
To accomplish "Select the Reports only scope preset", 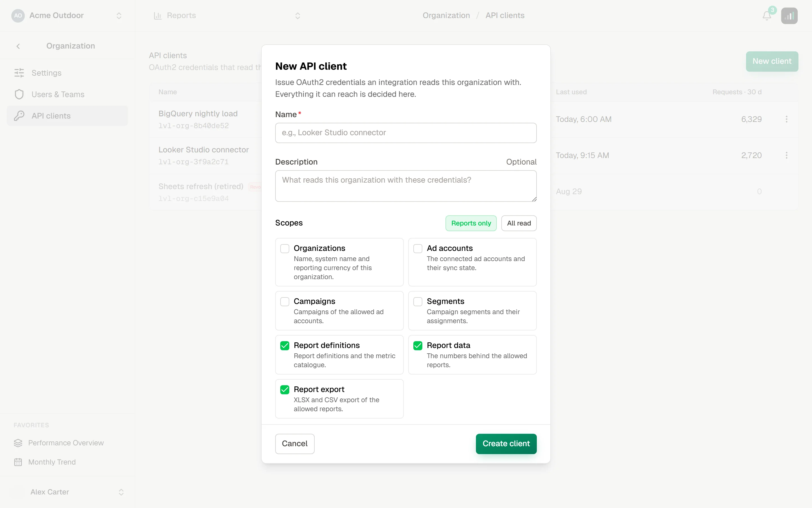I will pyautogui.click(x=471, y=223).
